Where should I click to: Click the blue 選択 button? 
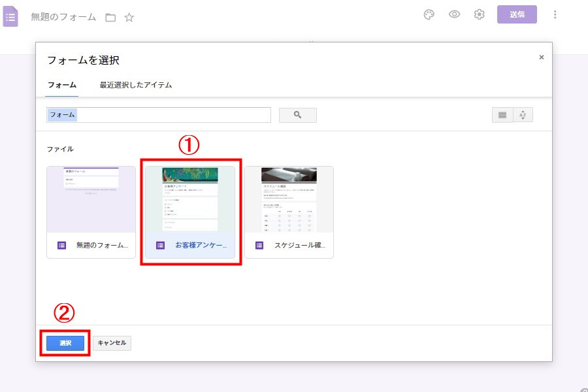(65, 343)
